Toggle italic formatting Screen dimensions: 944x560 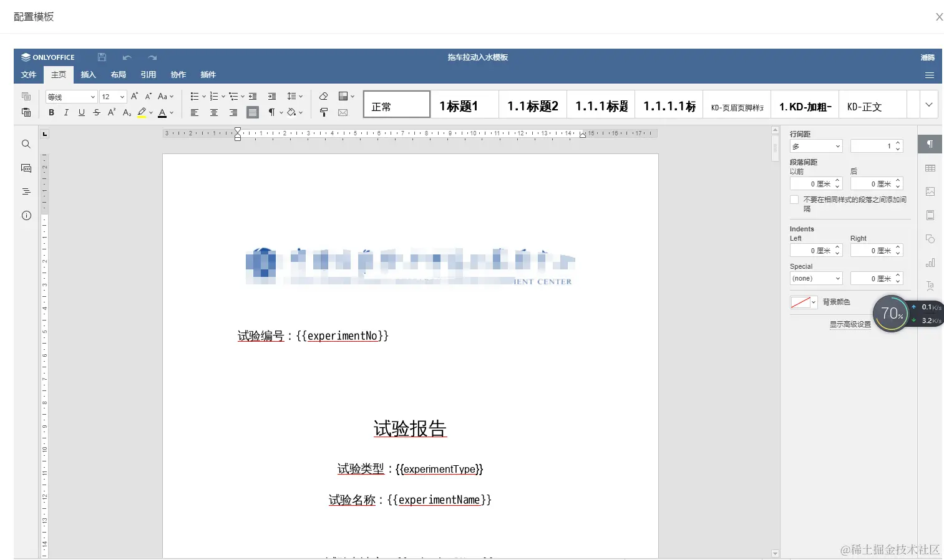[66, 113]
